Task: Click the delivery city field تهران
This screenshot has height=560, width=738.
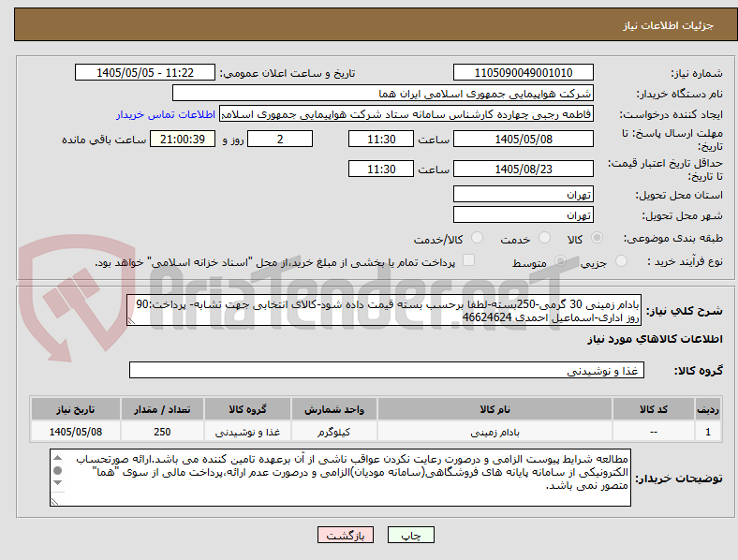Action: pyautogui.click(x=523, y=215)
